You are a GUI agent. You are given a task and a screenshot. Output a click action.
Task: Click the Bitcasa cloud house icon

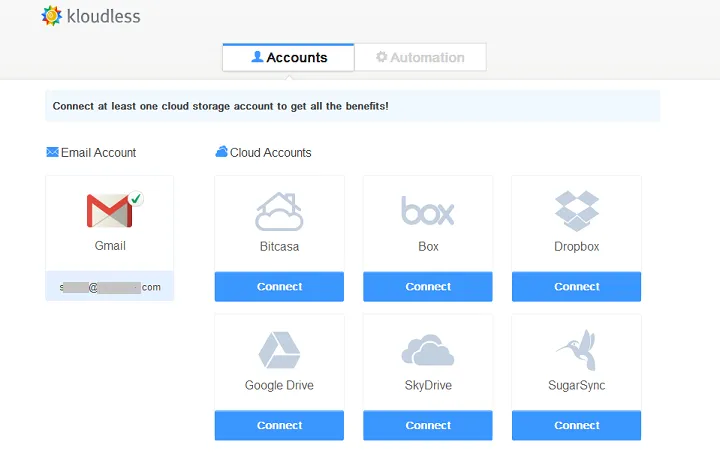pos(279,211)
